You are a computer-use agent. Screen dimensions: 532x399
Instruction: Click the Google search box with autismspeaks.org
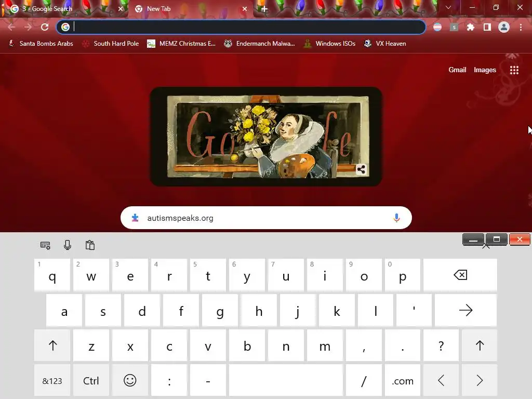(266, 218)
